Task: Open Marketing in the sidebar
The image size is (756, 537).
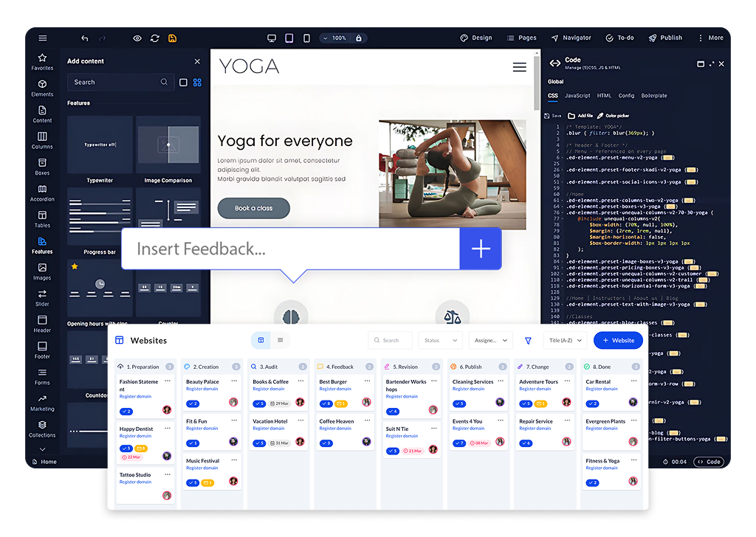Action: [42, 403]
